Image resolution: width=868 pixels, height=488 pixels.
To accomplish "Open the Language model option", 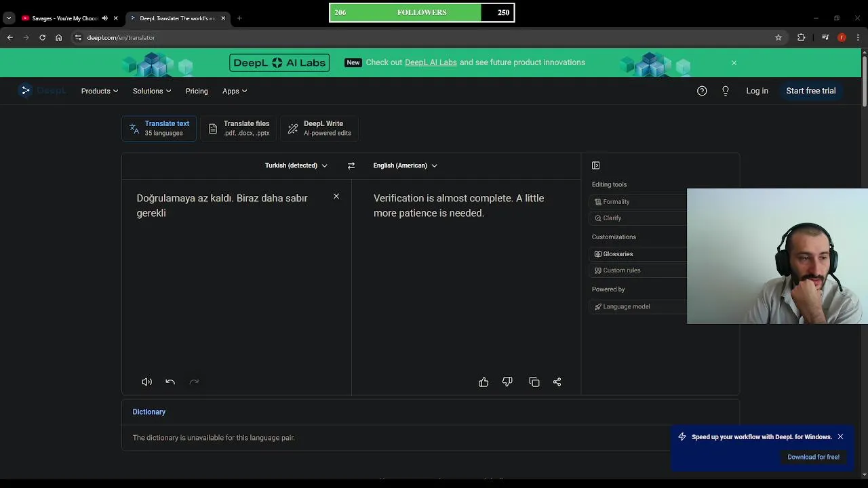I will 639,306.
